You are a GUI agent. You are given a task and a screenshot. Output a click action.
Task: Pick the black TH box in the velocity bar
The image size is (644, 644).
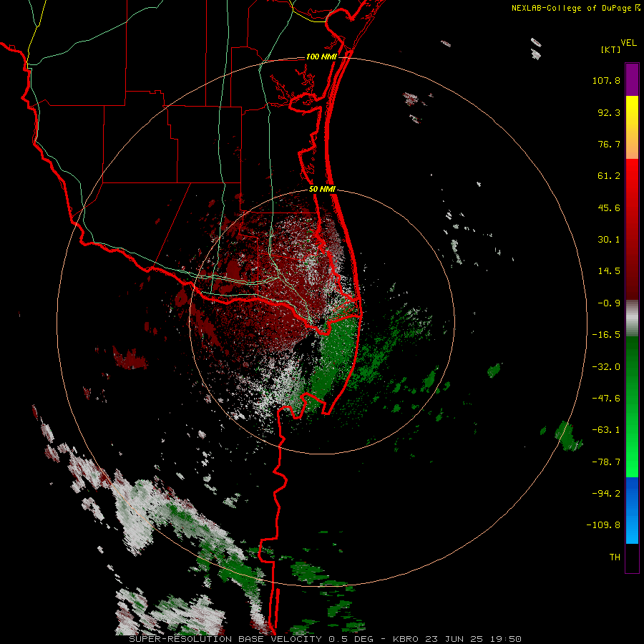coord(632,558)
